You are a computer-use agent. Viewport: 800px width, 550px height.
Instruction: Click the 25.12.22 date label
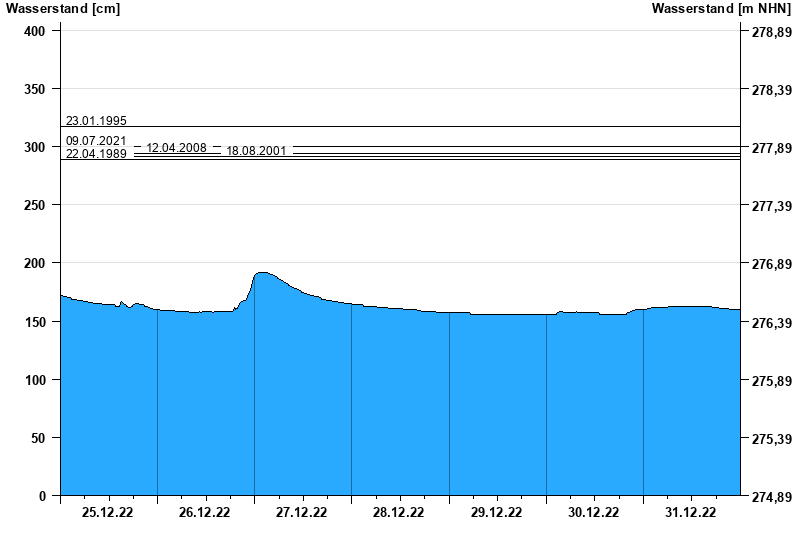[108, 513]
